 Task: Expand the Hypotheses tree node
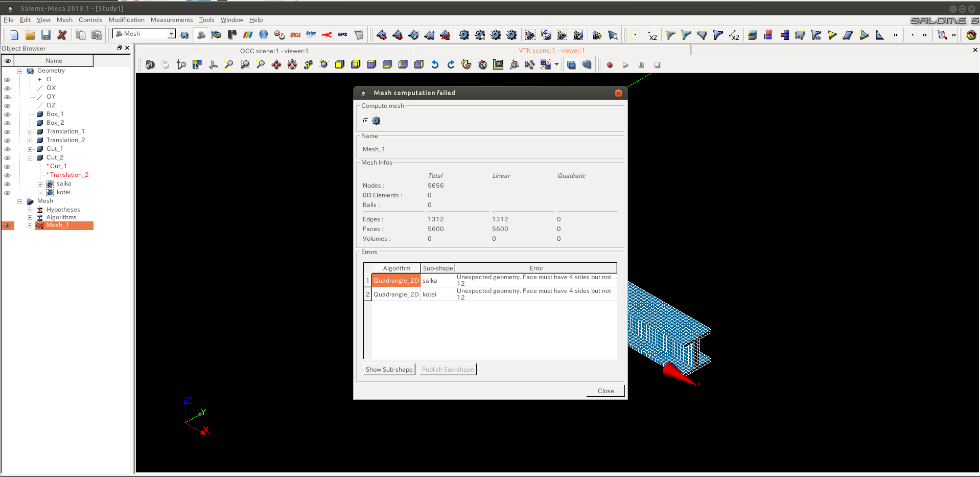click(30, 210)
